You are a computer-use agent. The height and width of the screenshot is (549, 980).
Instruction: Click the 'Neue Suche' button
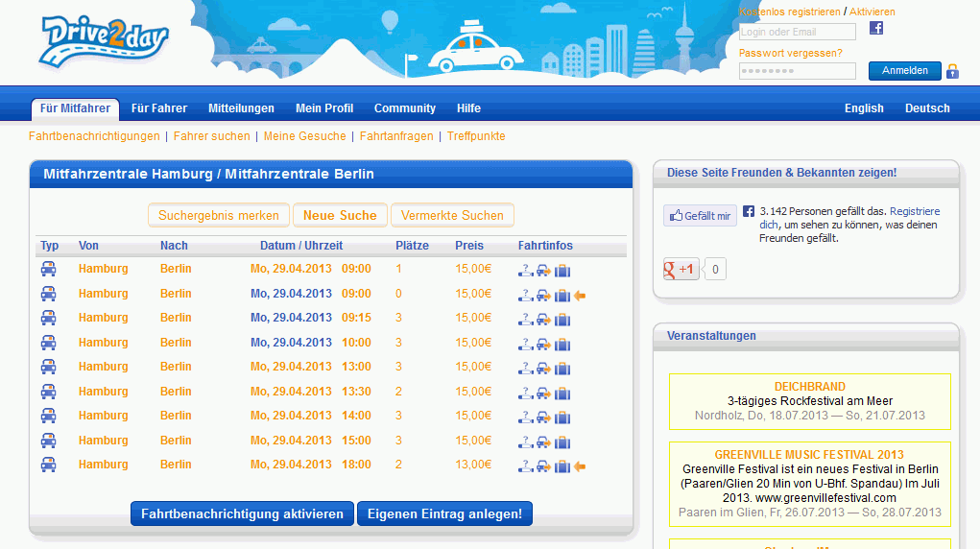coord(340,215)
